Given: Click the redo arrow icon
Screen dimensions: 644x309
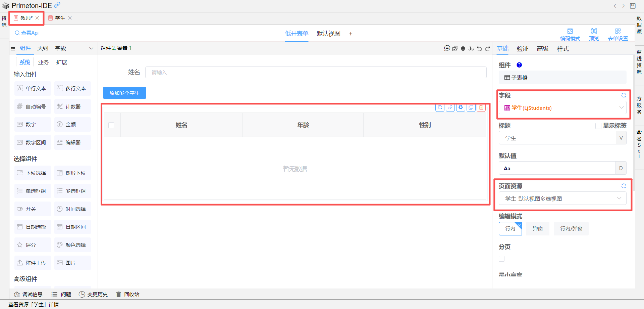Looking at the screenshot, I should coord(488,48).
